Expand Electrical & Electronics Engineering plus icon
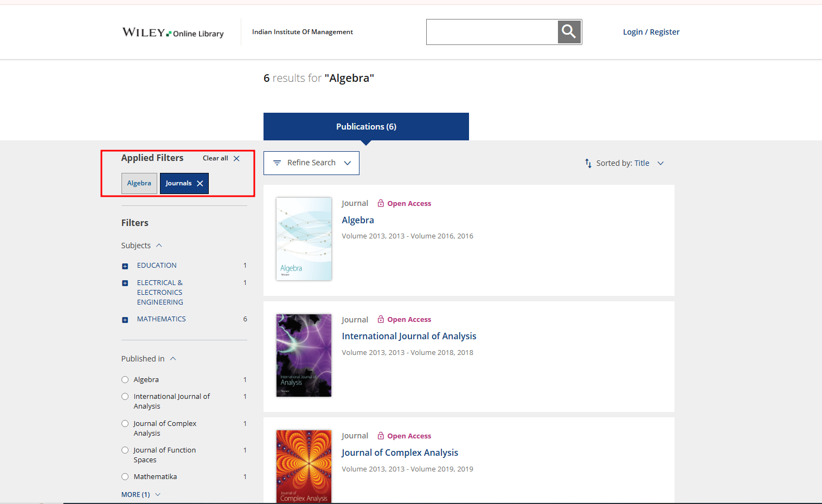 pyautogui.click(x=125, y=283)
